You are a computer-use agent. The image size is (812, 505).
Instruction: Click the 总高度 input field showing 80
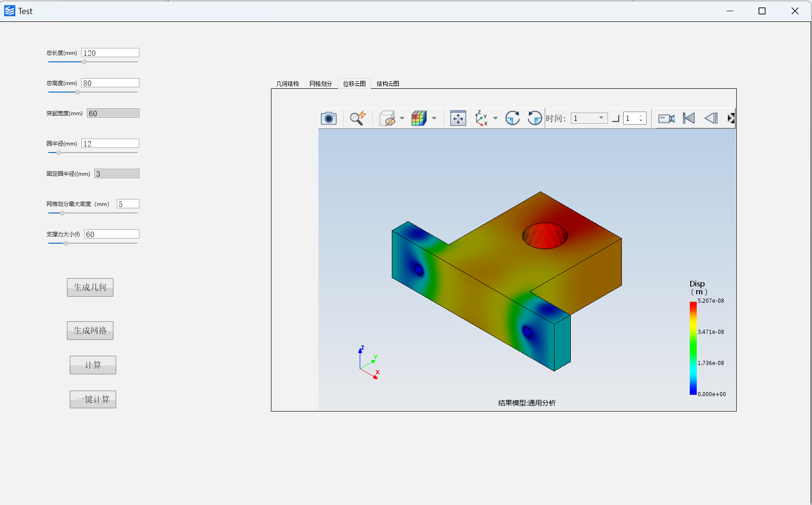(x=110, y=83)
